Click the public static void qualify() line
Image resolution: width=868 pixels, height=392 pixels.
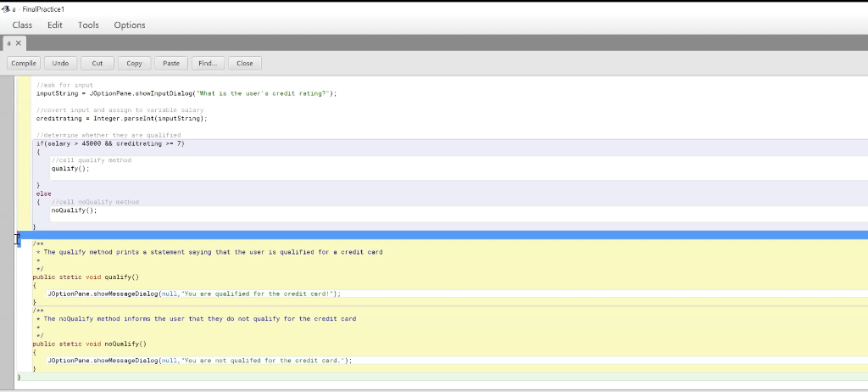86,277
